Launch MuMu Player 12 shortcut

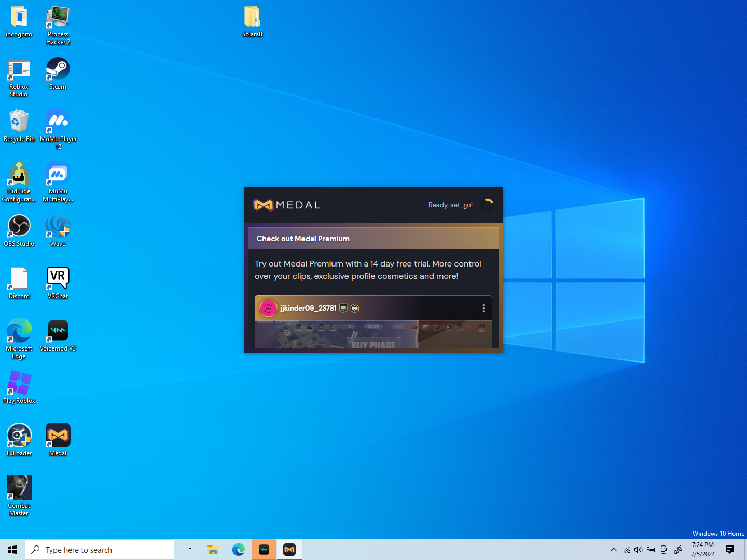pyautogui.click(x=58, y=130)
